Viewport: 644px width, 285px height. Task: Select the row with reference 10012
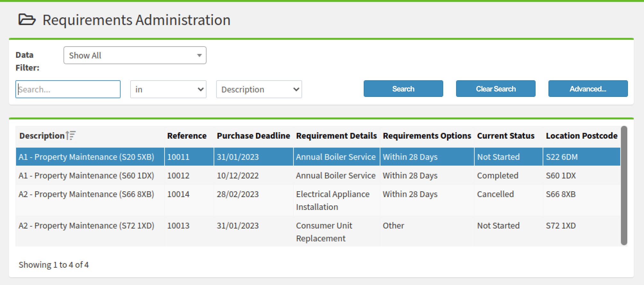point(178,176)
